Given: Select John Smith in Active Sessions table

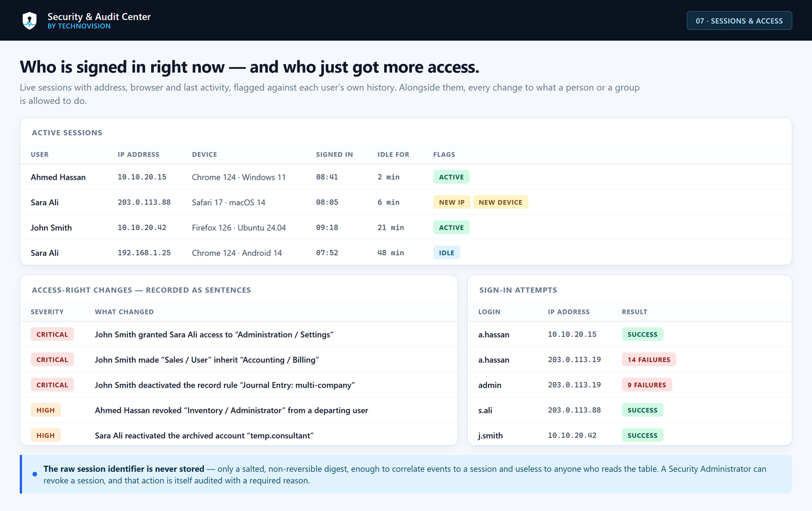Looking at the screenshot, I should point(51,228).
